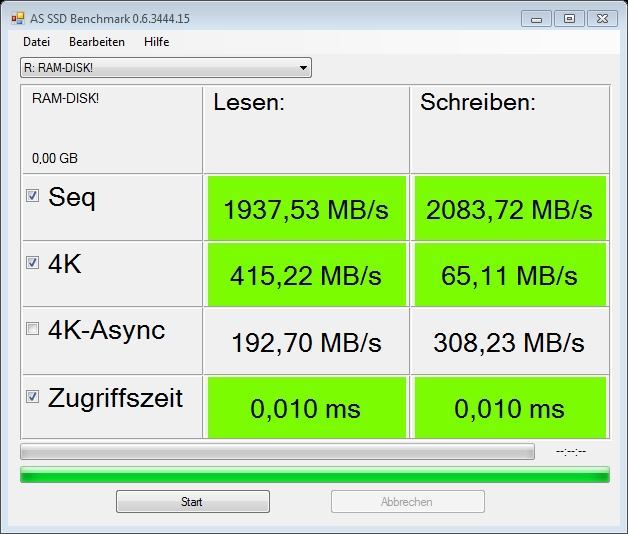The height and width of the screenshot is (534, 628).
Task: Expand the R: RAM-DISK! drive dropdown
Action: click(x=166, y=68)
